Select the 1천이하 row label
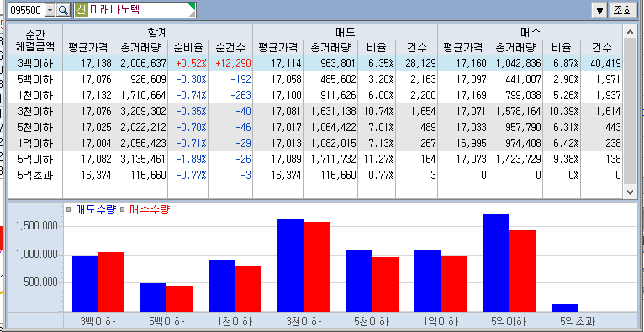 [x=35, y=96]
